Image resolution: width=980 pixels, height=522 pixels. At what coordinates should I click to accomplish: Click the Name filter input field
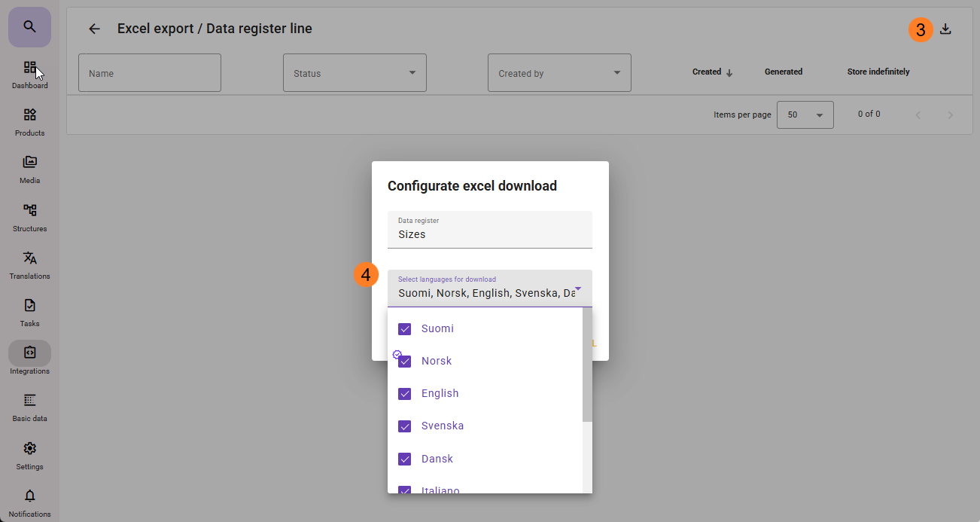[x=150, y=73]
